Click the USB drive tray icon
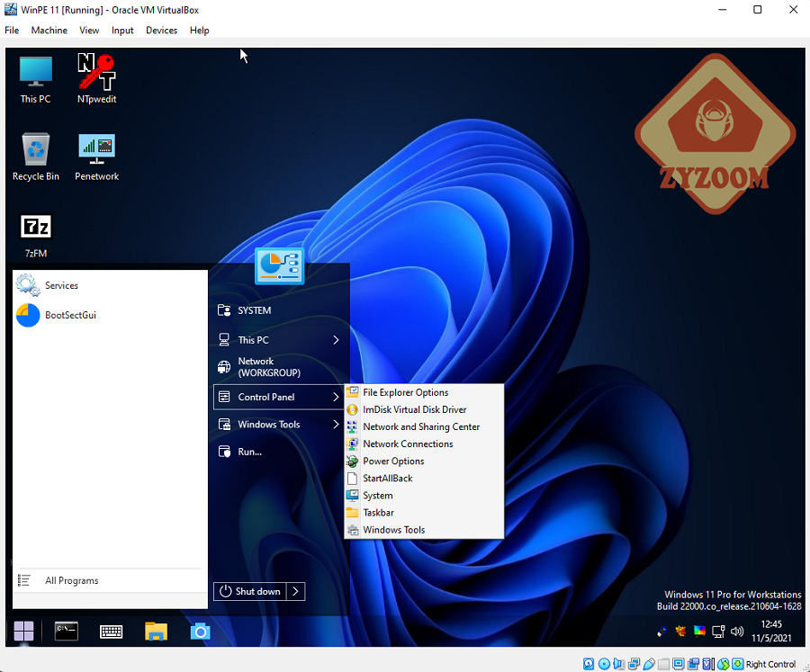This screenshot has width=810, height=672. [661, 632]
